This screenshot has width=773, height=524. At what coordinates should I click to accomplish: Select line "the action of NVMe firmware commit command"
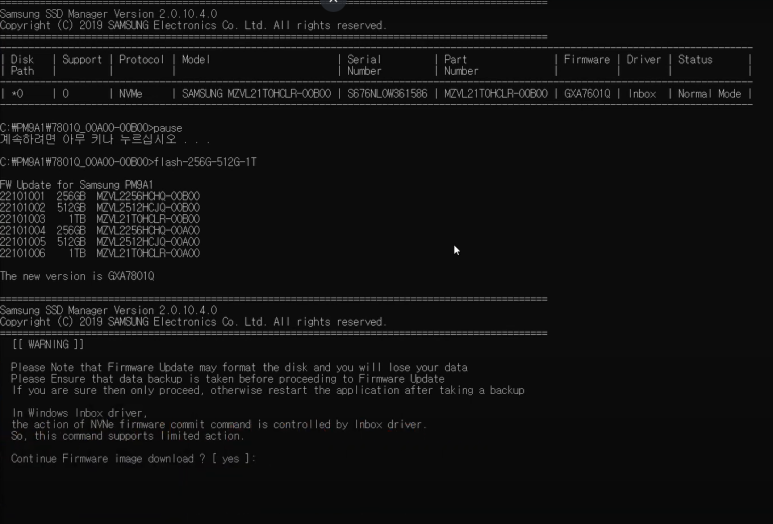[x=219, y=424]
